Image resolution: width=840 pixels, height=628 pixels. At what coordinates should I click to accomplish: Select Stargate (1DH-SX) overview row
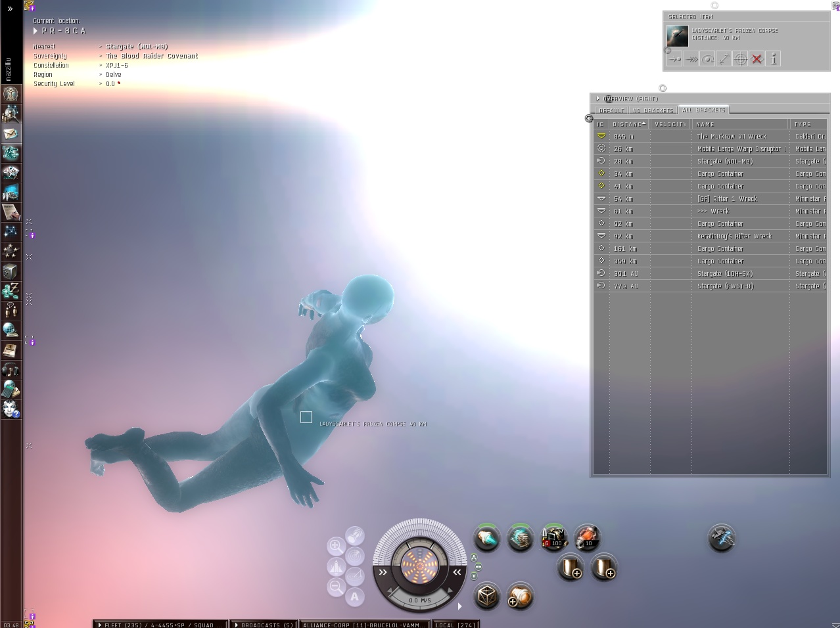(x=710, y=274)
